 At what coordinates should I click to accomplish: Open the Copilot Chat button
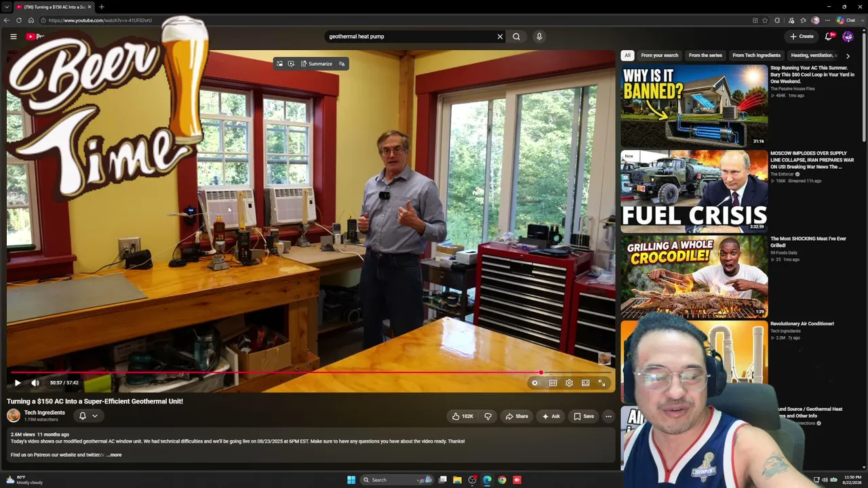click(846, 20)
